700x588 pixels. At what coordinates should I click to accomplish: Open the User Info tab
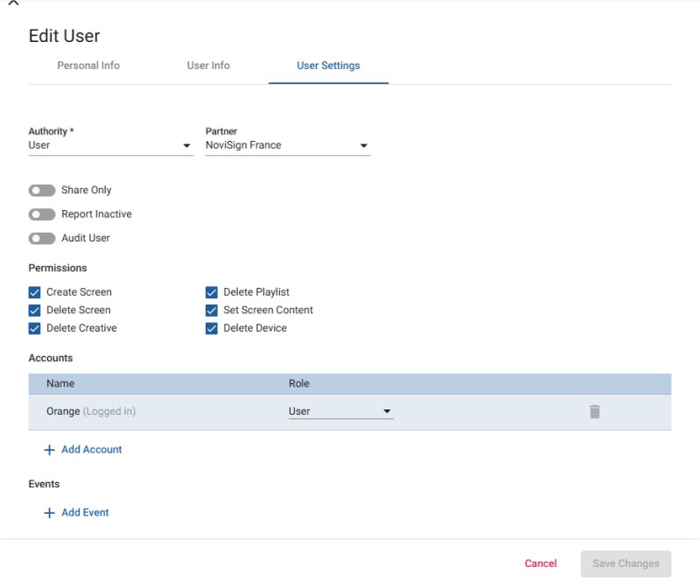click(x=207, y=66)
